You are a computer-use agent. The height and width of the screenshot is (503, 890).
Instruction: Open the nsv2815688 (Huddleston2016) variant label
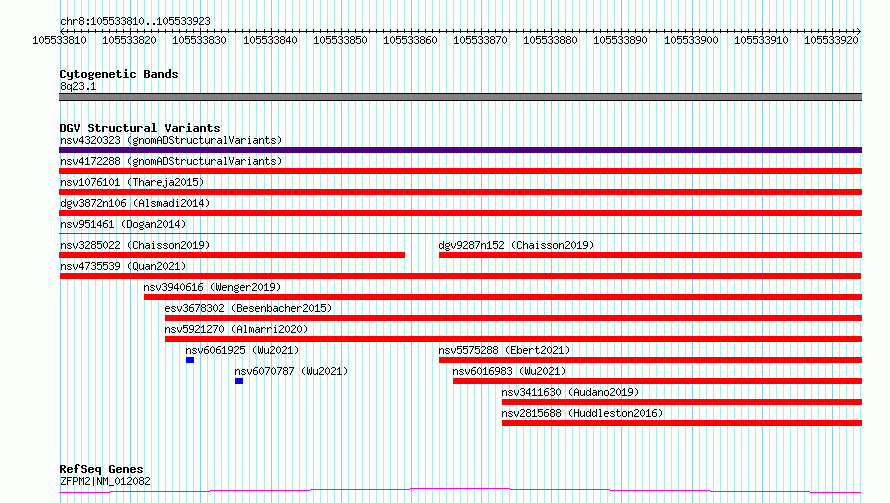click(x=582, y=413)
